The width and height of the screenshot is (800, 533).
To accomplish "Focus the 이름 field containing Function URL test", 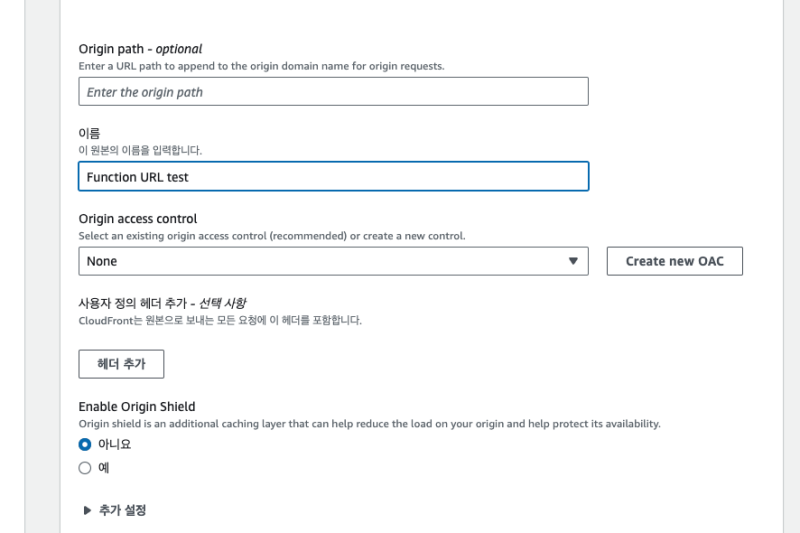I will [x=333, y=177].
